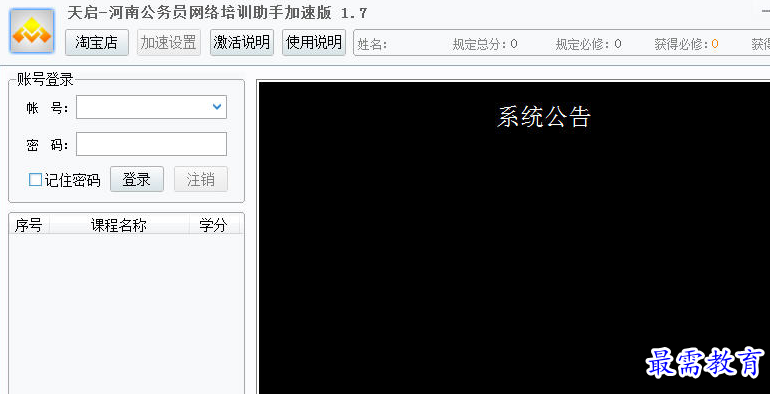Click the 姓名: status label

click(x=372, y=44)
